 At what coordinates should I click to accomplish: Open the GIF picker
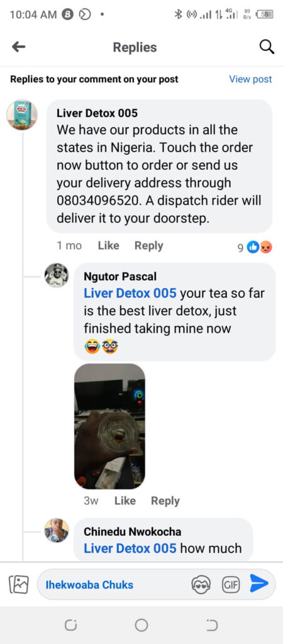[x=231, y=584]
